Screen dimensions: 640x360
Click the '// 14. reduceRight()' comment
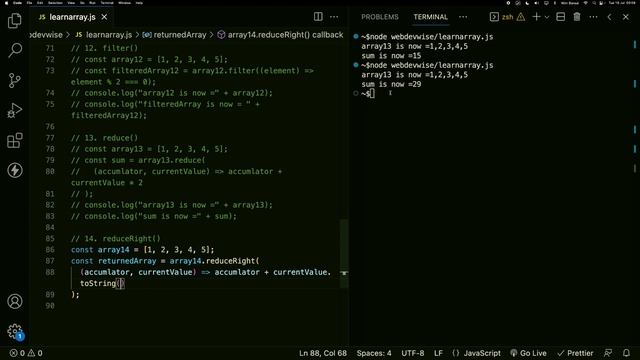pyautogui.click(x=116, y=238)
